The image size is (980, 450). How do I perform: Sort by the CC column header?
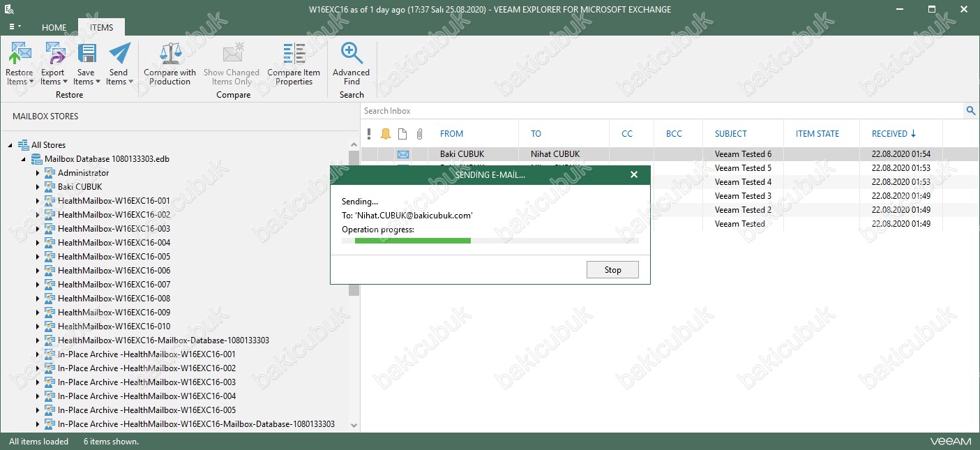pyautogui.click(x=627, y=134)
